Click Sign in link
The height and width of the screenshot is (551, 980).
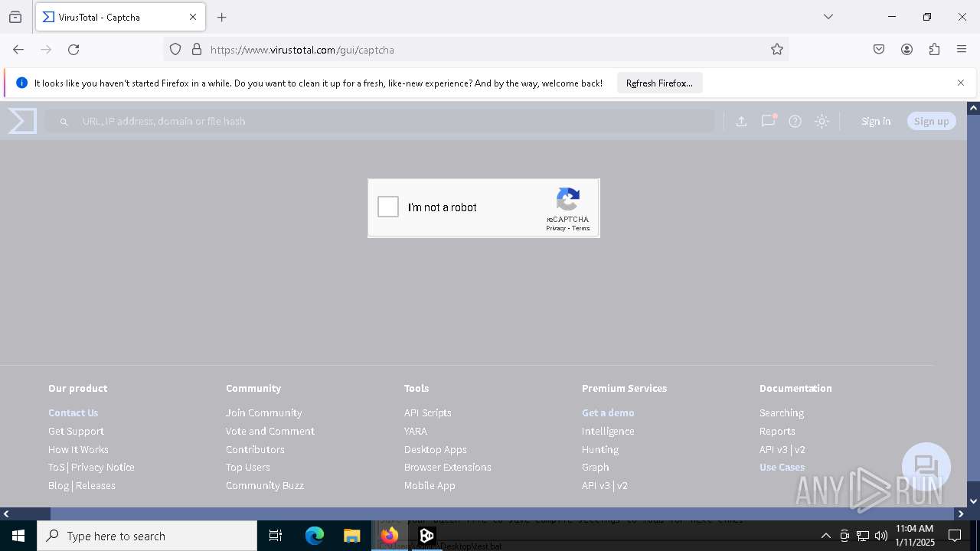pos(876,121)
